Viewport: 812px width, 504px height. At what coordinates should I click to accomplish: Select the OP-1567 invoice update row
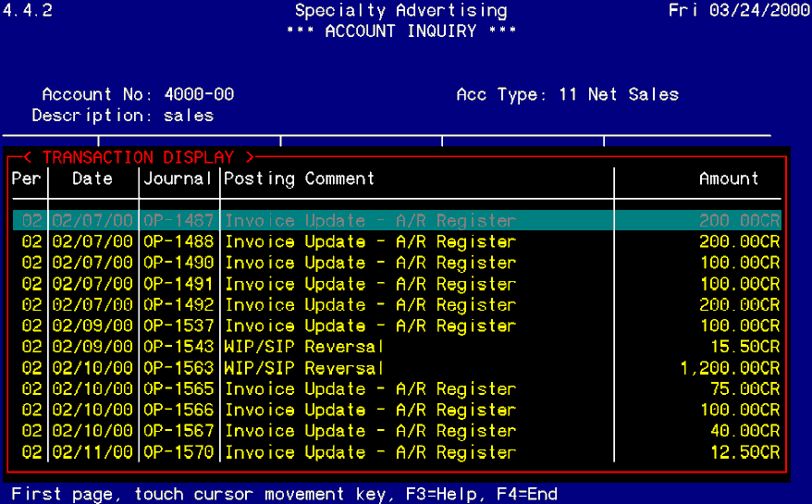[370, 432]
